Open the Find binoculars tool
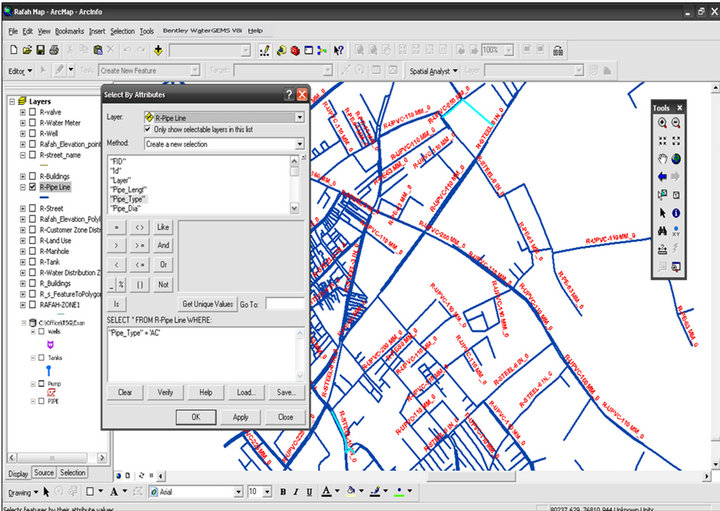 662,231
